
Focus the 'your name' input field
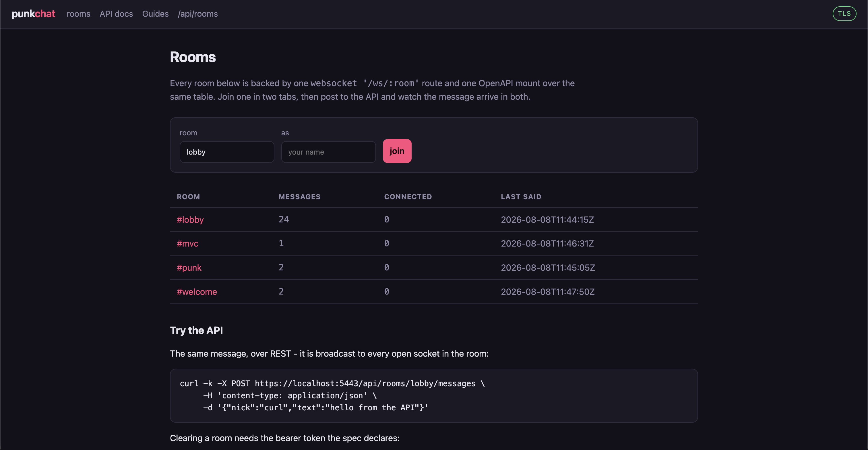point(329,152)
